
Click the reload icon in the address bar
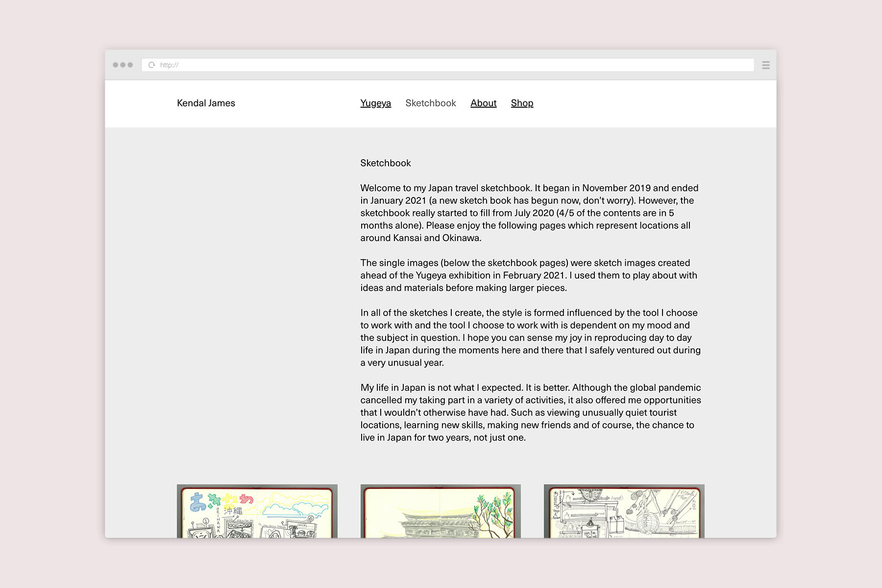[152, 65]
